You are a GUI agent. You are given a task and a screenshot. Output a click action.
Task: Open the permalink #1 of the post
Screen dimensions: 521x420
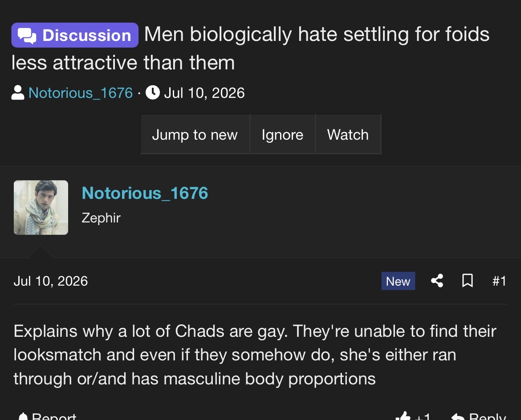(x=499, y=281)
